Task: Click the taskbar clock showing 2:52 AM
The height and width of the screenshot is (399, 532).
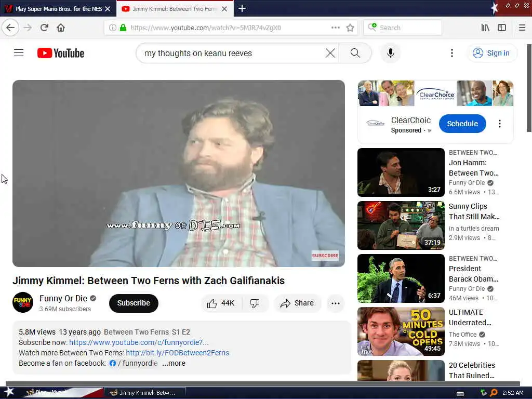Action: click(x=513, y=393)
